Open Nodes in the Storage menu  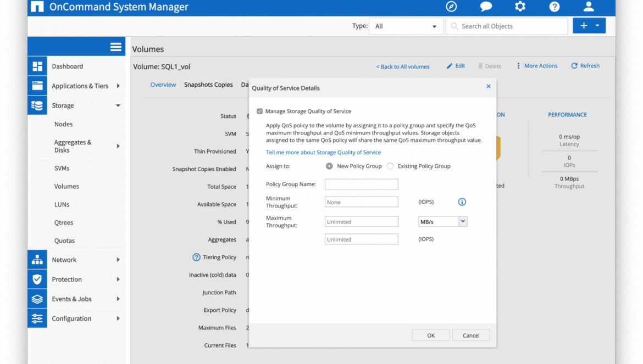point(64,124)
